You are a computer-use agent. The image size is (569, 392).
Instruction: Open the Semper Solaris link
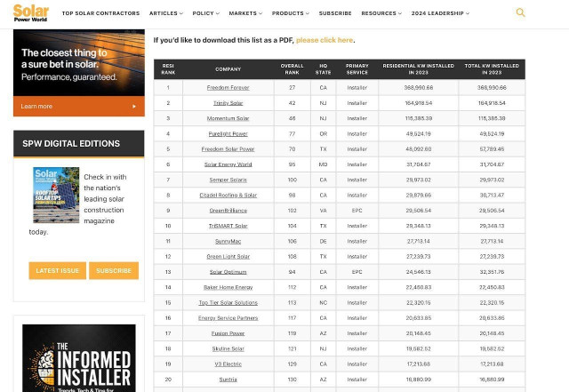pos(228,180)
